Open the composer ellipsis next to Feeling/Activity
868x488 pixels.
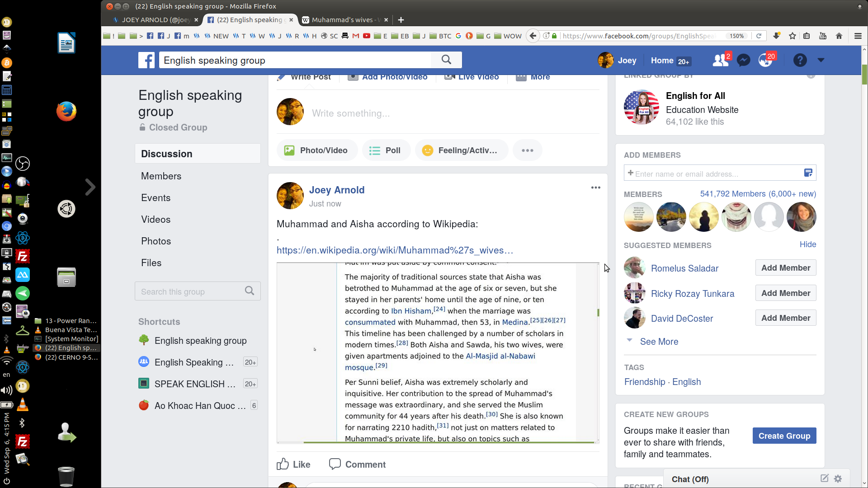pyautogui.click(x=528, y=150)
